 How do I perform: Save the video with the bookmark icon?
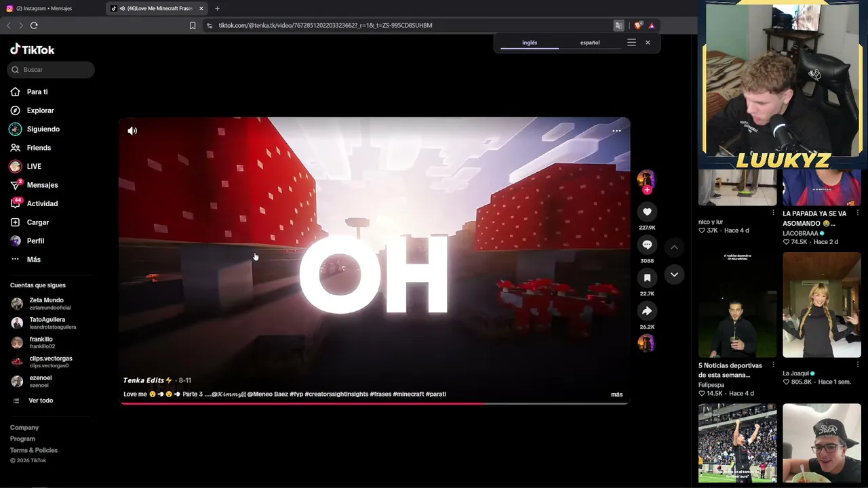[x=647, y=278]
